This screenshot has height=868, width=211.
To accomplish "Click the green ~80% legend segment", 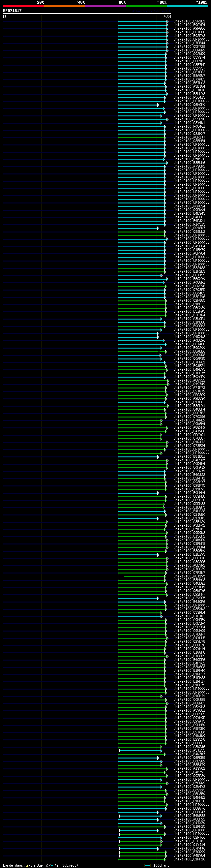I will pyautogui.click(x=146, y=6).
